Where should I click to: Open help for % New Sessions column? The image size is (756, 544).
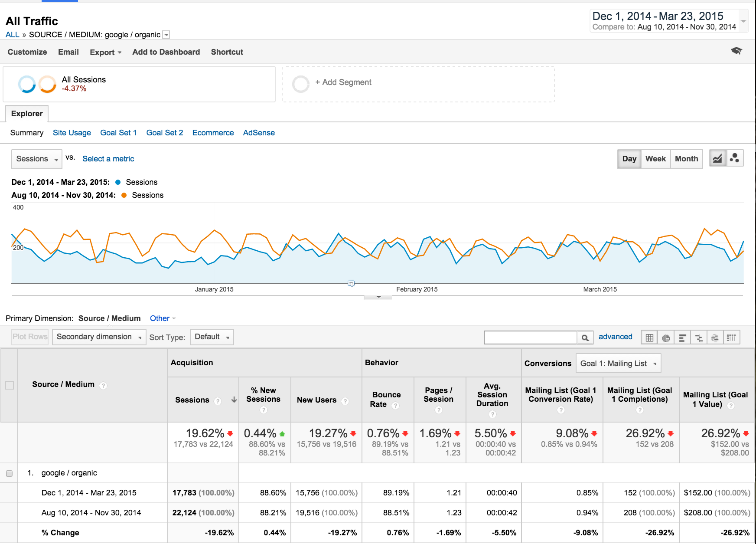click(x=263, y=410)
